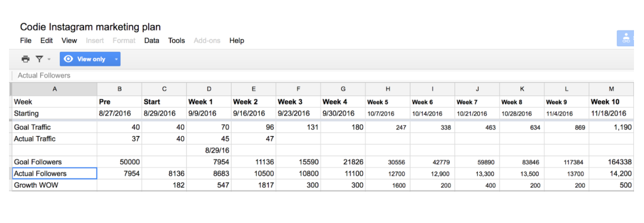Click the document title Codie Instagram marketing plan

tap(90, 27)
